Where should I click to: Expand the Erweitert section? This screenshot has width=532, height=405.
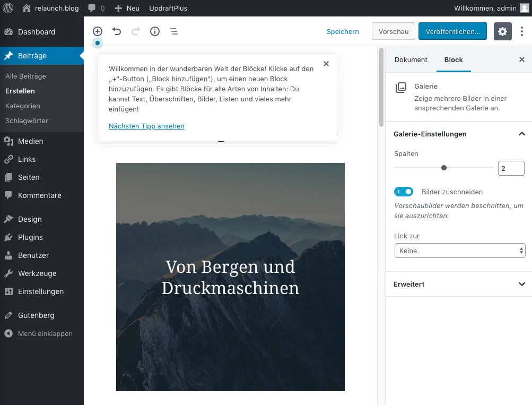pos(459,284)
